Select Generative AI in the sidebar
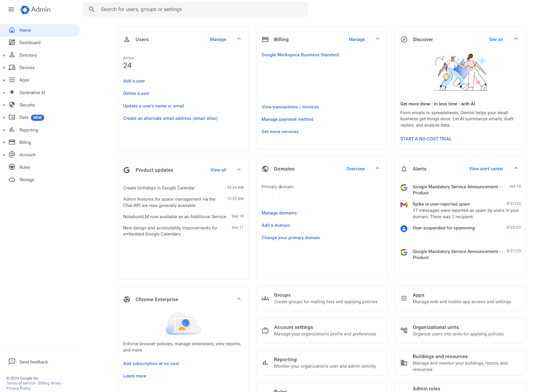Screen dimensions: 559x392 (x=32, y=93)
